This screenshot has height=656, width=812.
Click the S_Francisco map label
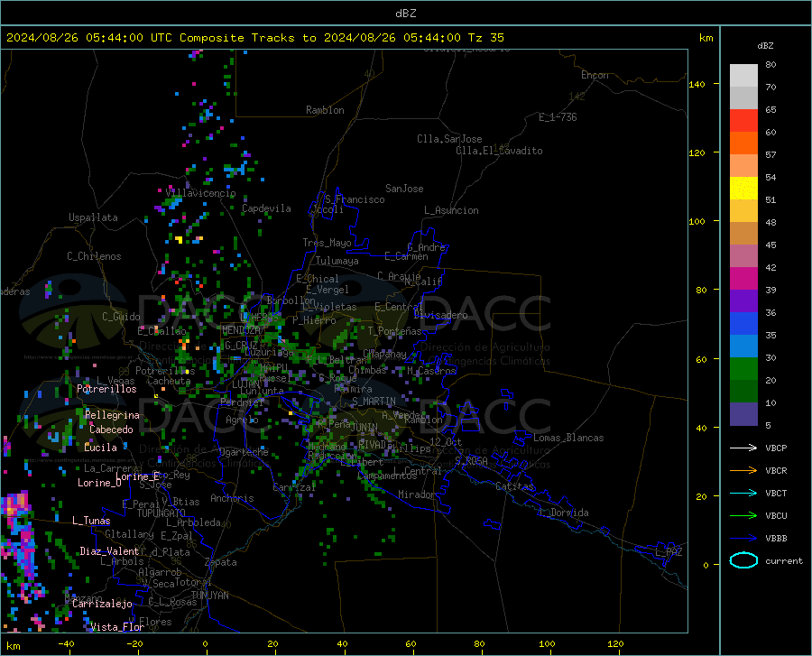355,199
